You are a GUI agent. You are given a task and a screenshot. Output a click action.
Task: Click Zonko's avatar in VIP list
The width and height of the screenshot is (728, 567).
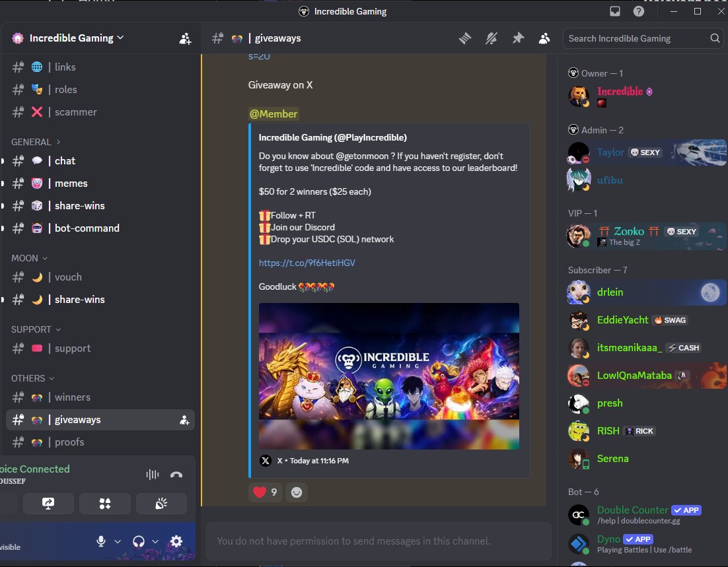(579, 236)
